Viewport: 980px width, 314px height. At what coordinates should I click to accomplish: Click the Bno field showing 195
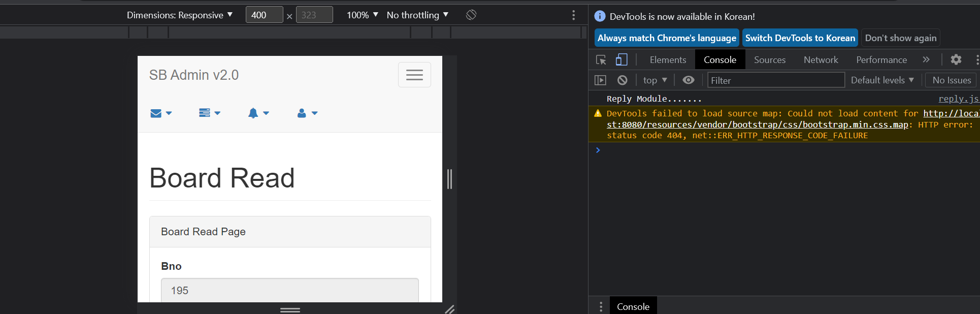point(290,290)
